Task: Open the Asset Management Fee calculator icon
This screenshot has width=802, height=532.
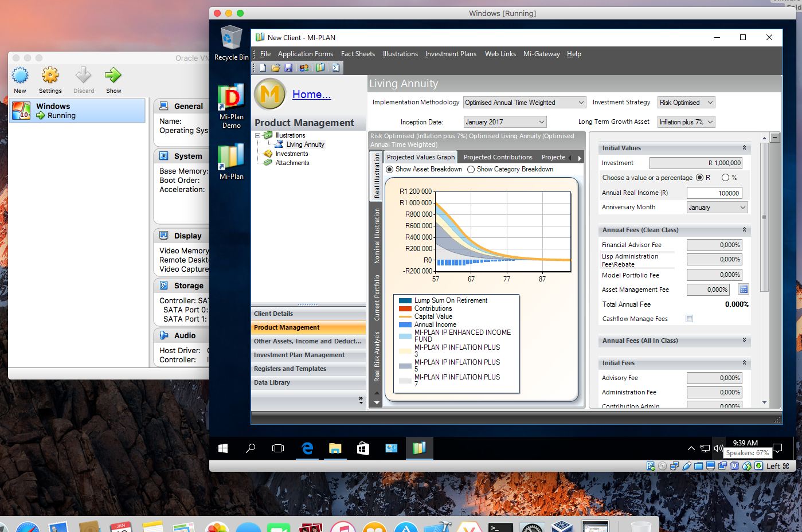Action: click(744, 290)
